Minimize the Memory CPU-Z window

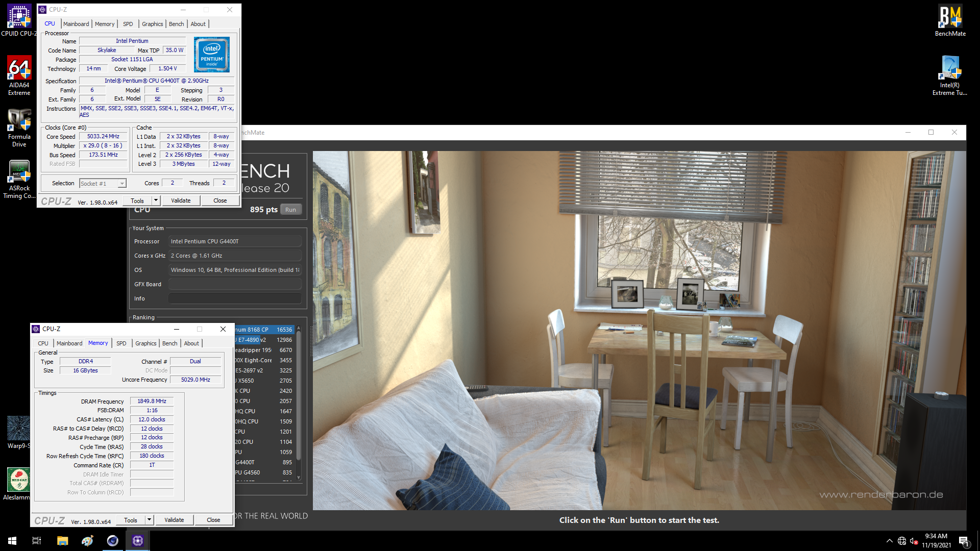click(177, 329)
